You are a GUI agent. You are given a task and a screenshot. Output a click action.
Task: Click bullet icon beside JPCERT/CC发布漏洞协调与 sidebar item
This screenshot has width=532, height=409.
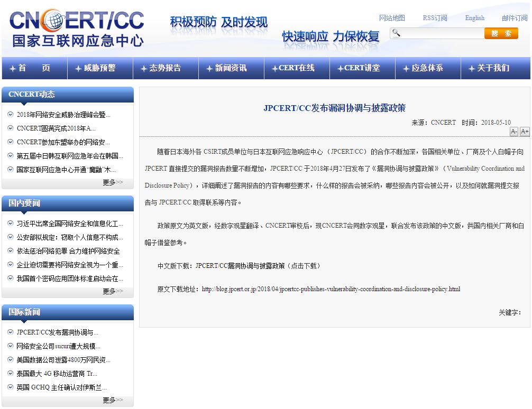[11, 332]
